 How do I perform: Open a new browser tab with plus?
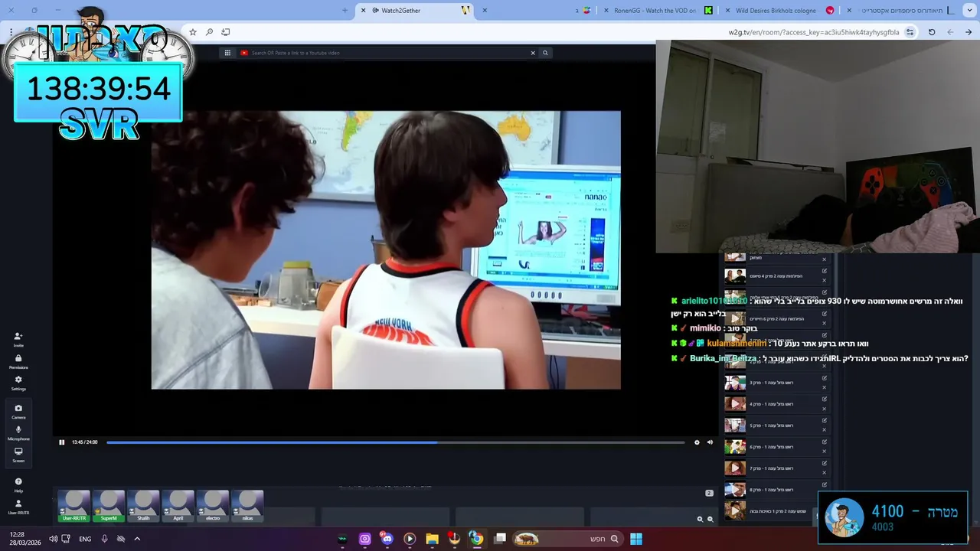pyautogui.click(x=345, y=10)
